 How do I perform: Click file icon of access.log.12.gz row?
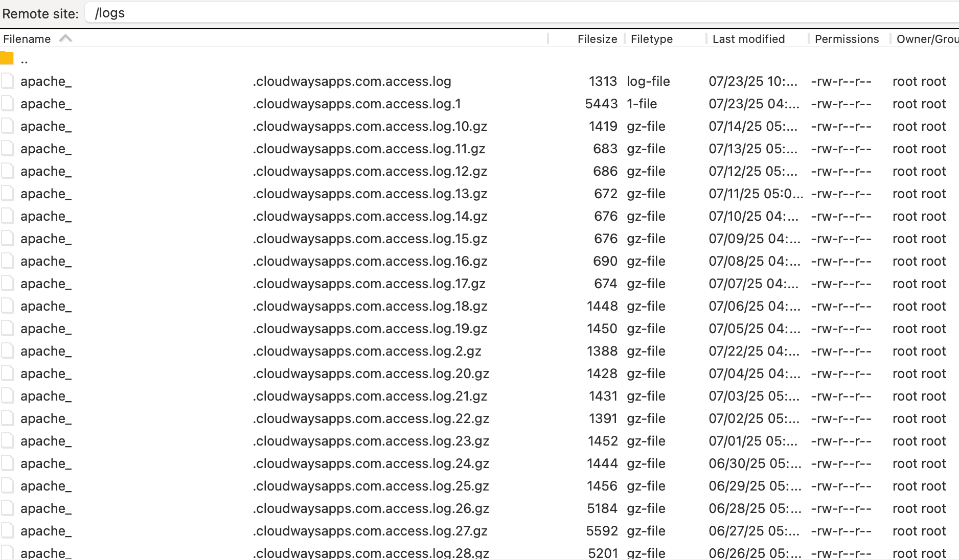[x=7, y=171]
